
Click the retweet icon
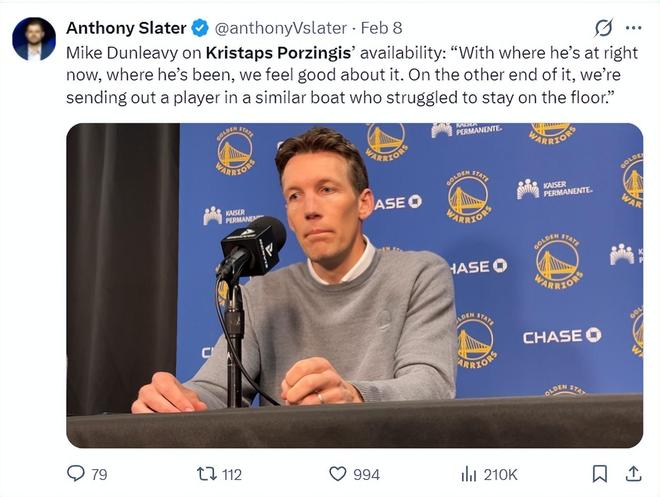tap(205, 474)
